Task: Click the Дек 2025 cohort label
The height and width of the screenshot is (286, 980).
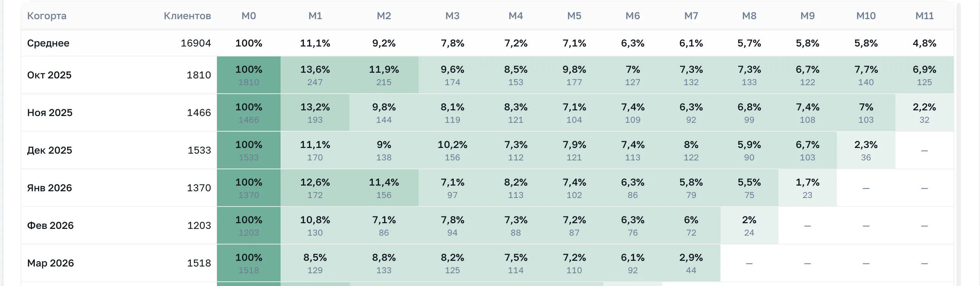Action: [49, 150]
